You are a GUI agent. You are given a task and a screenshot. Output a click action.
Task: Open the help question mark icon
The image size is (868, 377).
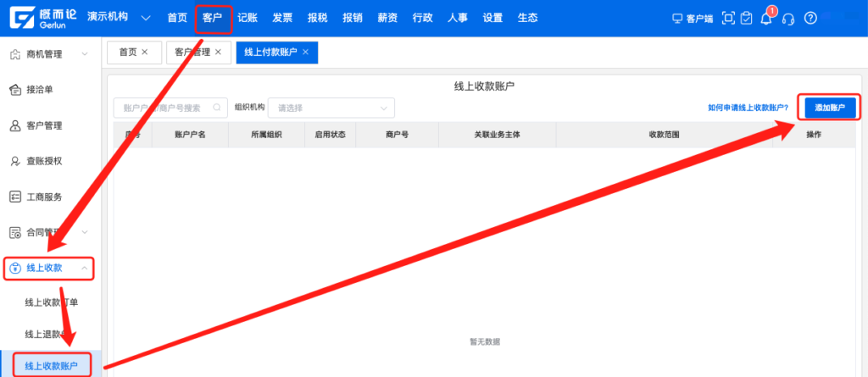pyautogui.click(x=810, y=19)
